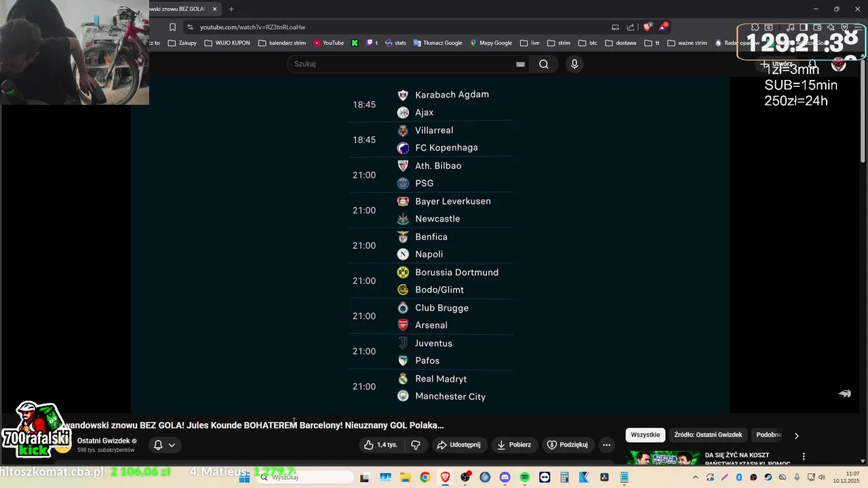Expand the subscription notification dropdown chevron
The height and width of the screenshot is (488, 868).
pos(172,445)
